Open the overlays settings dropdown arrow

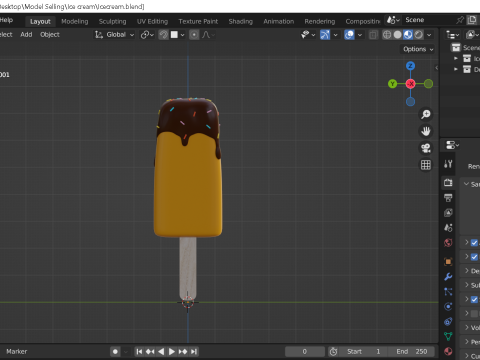(x=360, y=35)
